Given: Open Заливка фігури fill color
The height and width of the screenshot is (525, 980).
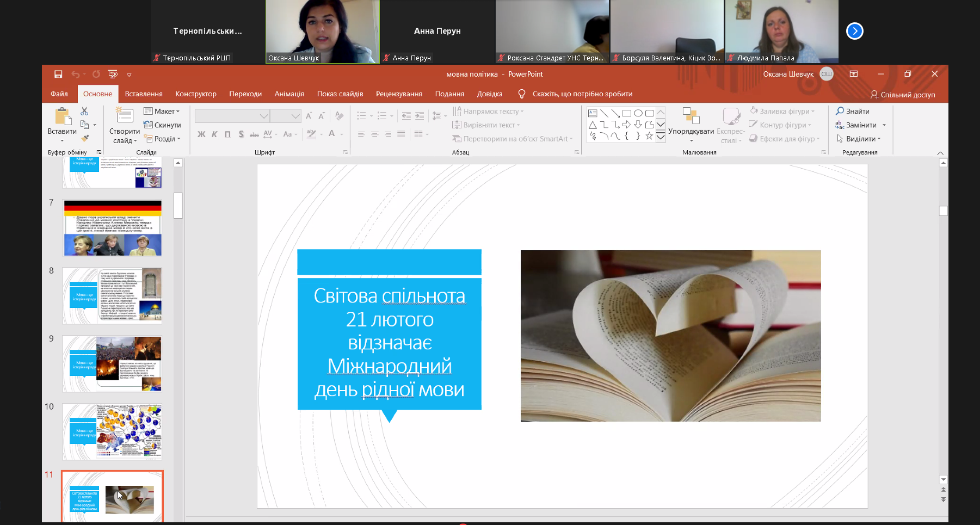Looking at the screenshot, I should [782, 111].
